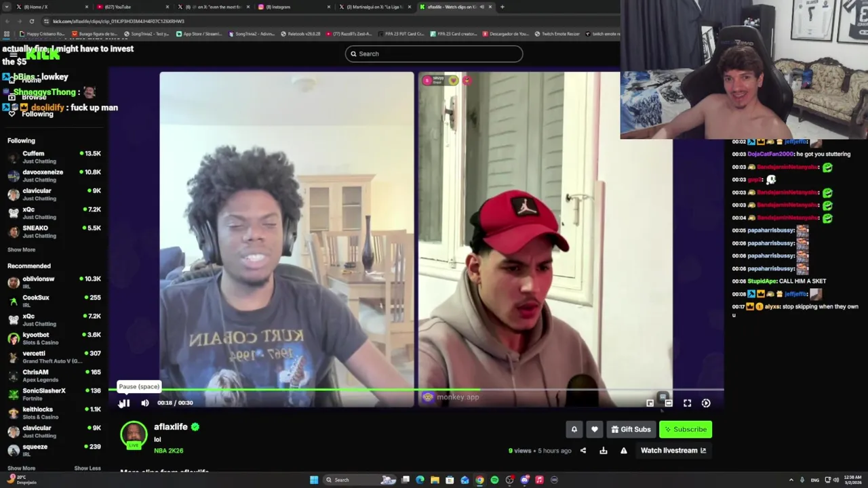Viewport: 868px width, 488px height.
Task: Open the NBA 2K26 category link
Action: click(169, 451)
